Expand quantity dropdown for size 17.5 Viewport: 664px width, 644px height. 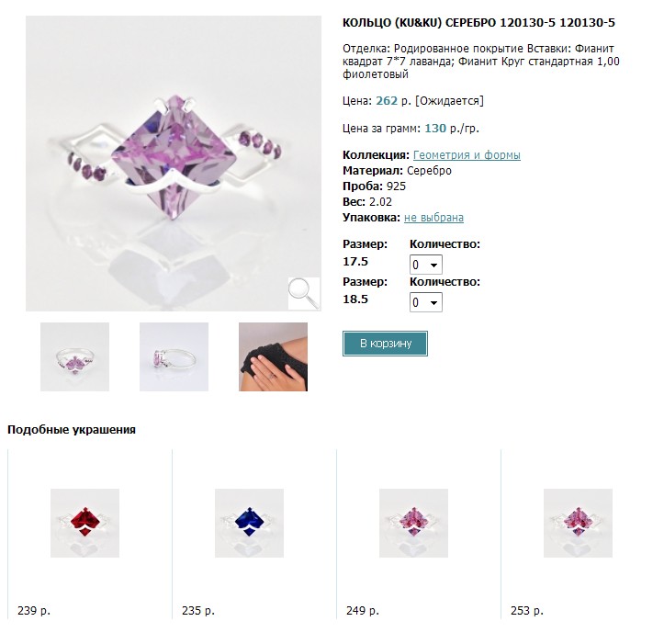click(426, 265)
